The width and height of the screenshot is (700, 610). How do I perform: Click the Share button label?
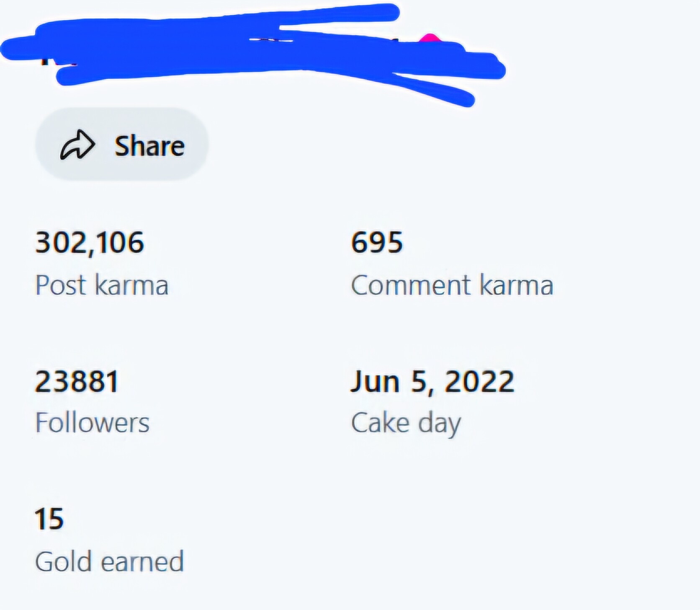pos(149,146)
